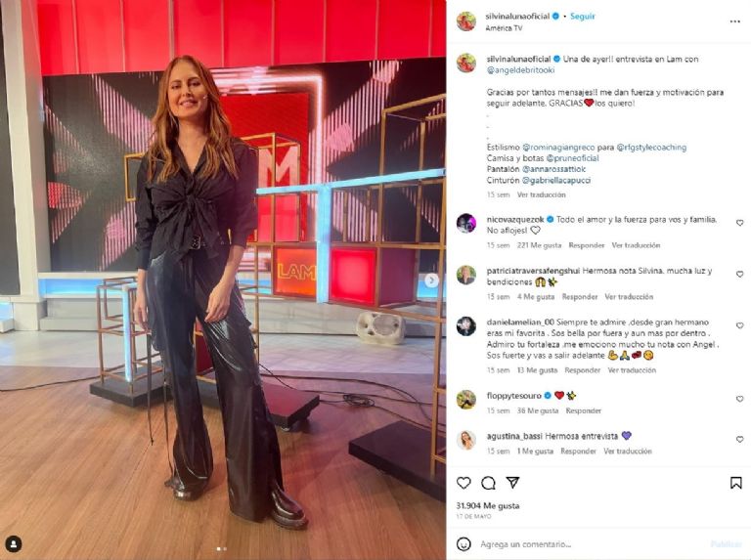Open the América TV location link
This screenshot has width=751, height=560.
(x=504, y=28)
